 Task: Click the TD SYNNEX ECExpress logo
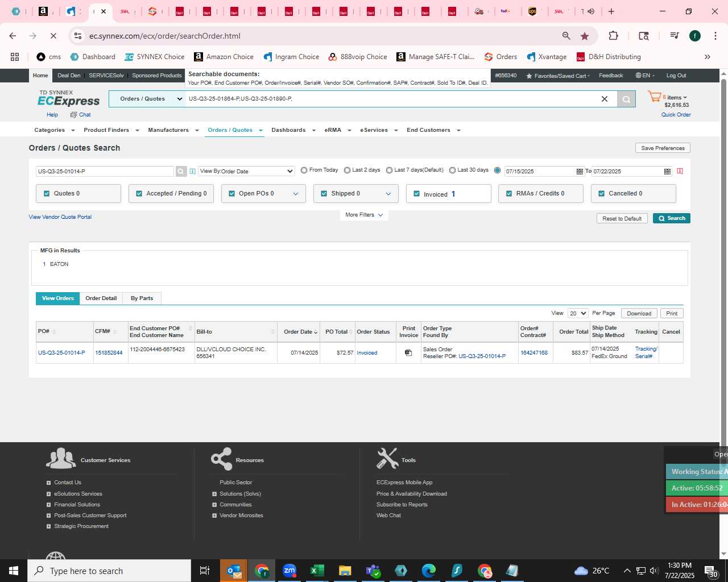point(68,98)
